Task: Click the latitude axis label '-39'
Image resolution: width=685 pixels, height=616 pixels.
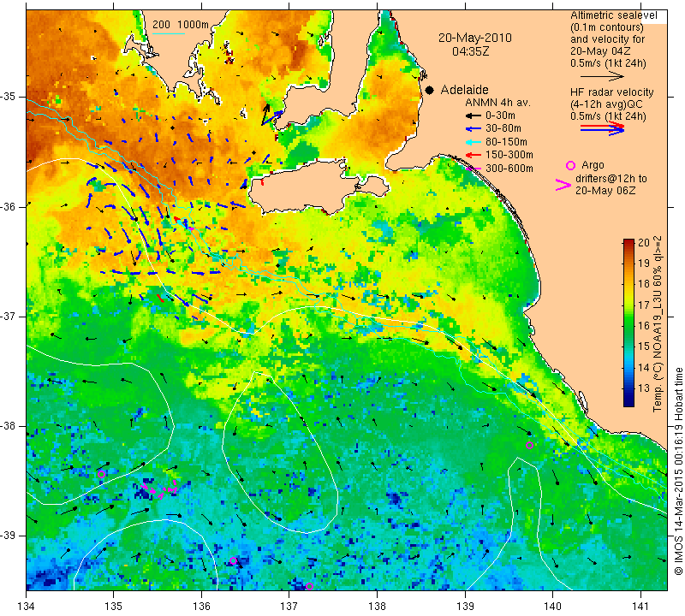Action: 8,536
